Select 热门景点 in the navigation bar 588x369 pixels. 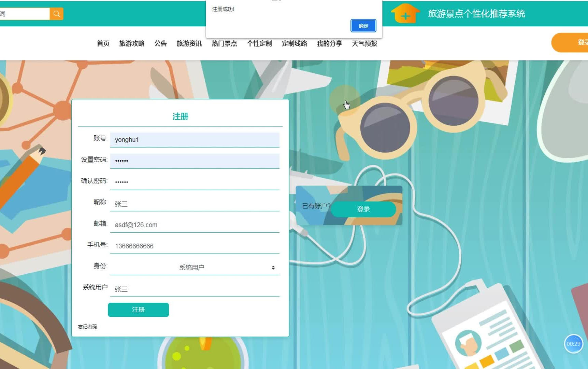[224, 43]
